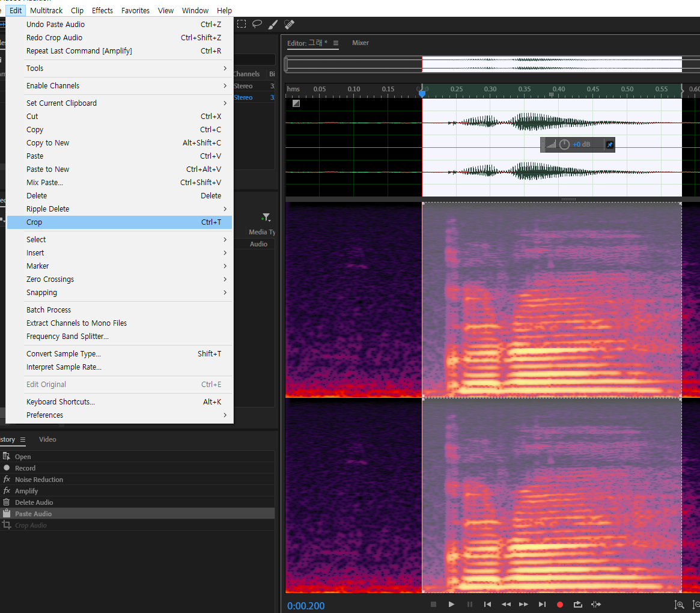Click the +0 dB value in the HUD
Screen dimensions: 700x613
(x=581, y=145)
